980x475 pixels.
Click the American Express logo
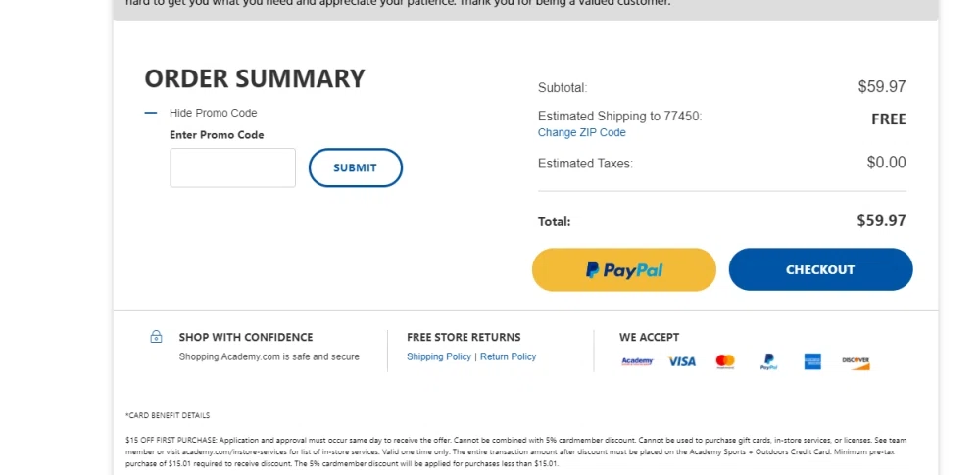(812, 361)
